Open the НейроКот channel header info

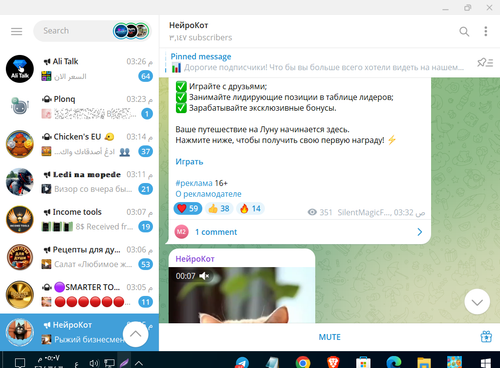(200, 31)
